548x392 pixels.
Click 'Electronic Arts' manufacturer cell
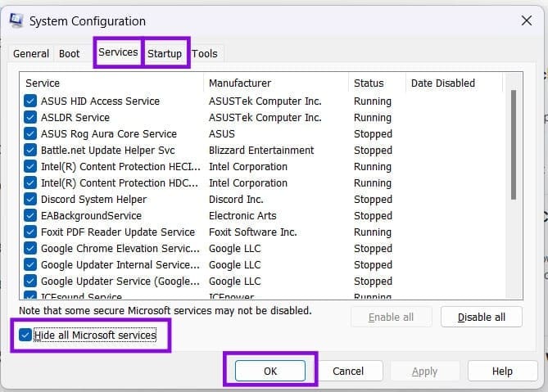(x=242, y=216)
